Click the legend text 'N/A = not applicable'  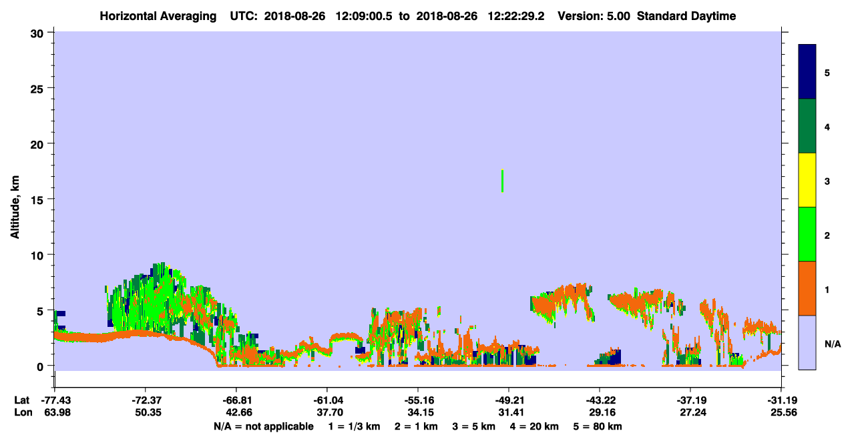click(x=264, y=426)
